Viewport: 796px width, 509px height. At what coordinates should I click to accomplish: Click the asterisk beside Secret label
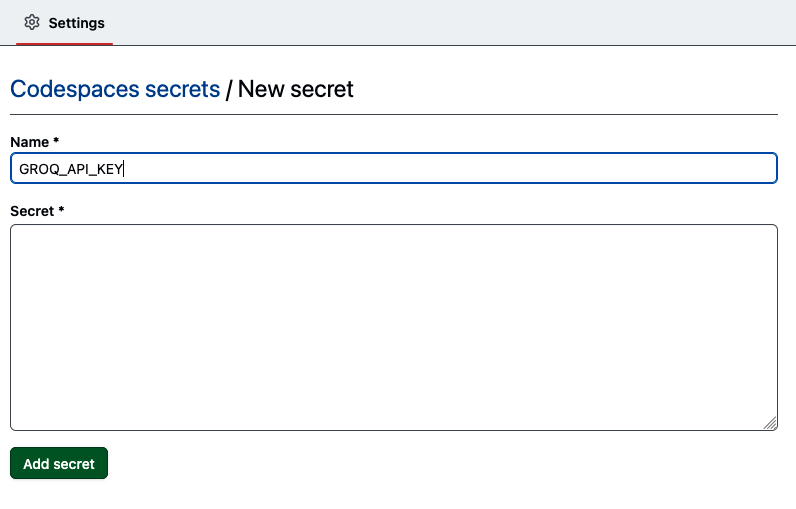tap(61, 210)
